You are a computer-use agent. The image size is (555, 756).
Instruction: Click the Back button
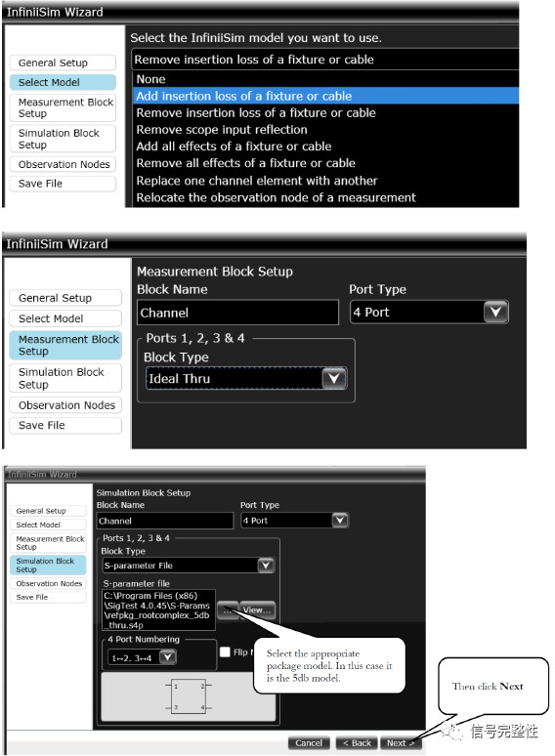tap(357, 743)
